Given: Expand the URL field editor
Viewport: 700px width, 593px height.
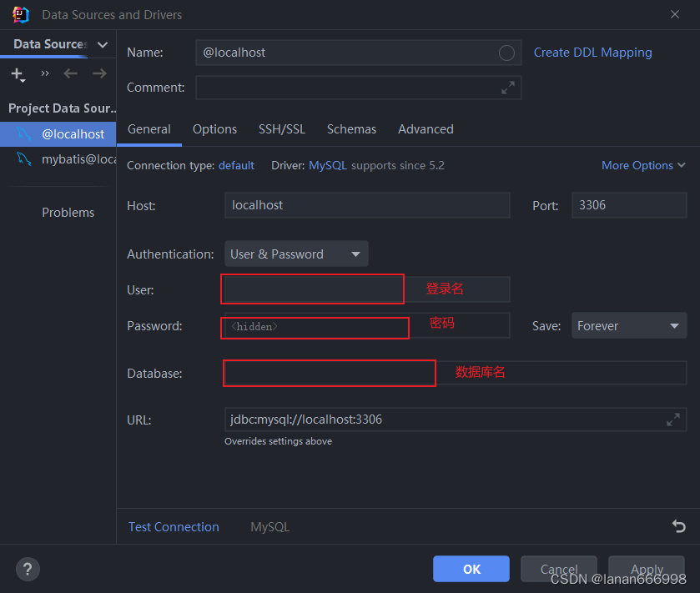Looking at the screenshot, I should (x=672, y=420).
